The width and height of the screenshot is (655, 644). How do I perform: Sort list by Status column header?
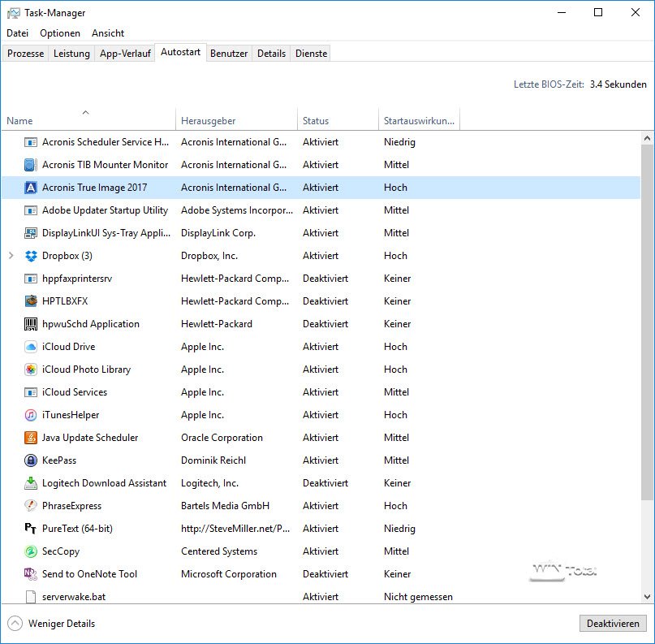pyautogui.click(x=316, y=121)
